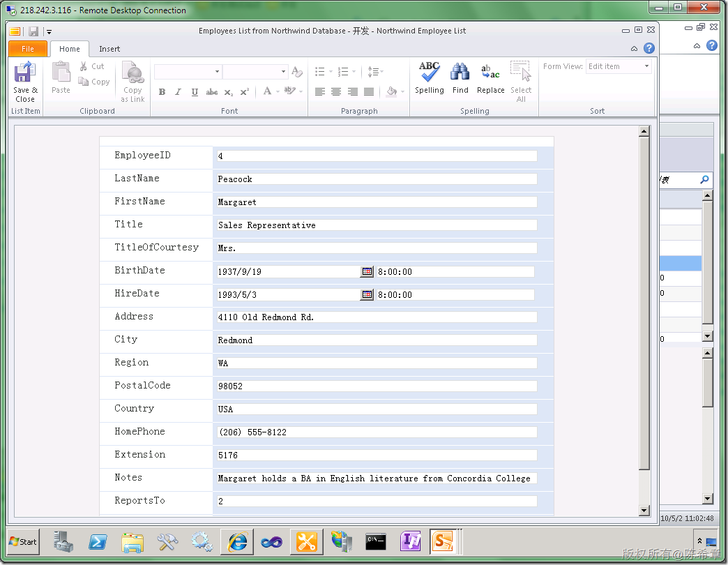Screen dimensions: 728x565
Task: Click the Numbering list icon
Action: [343, 71]
